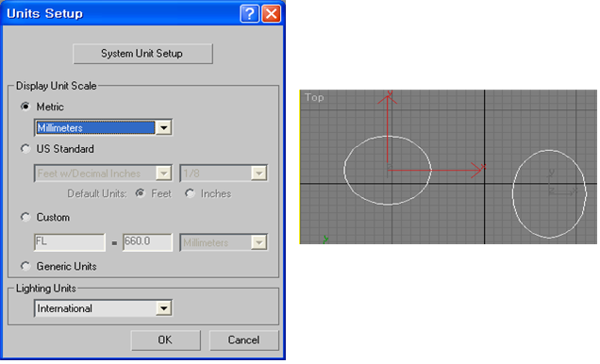Click the 660.0 custom value field
600x364 pixels.
147,242
